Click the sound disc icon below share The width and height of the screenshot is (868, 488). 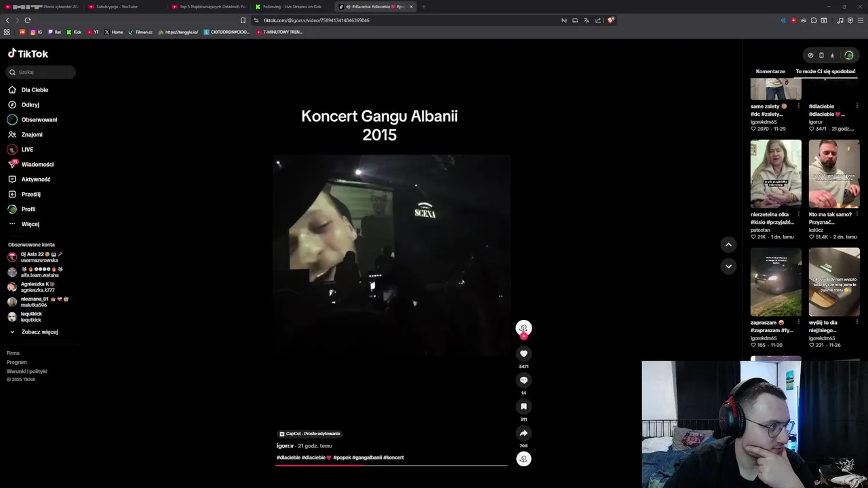pyautogui.click(x=524, y=459)
